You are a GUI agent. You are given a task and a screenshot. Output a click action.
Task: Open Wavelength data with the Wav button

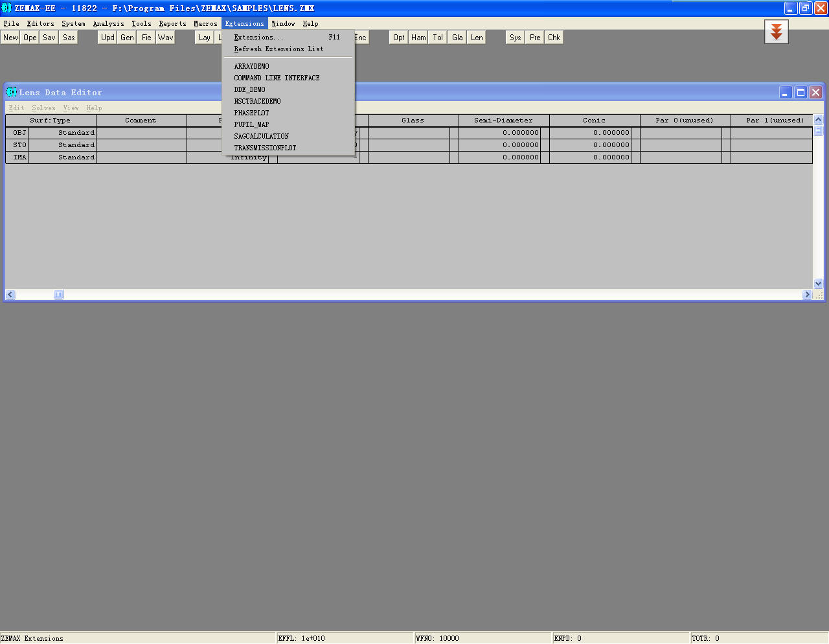click(x=166, y=38)
